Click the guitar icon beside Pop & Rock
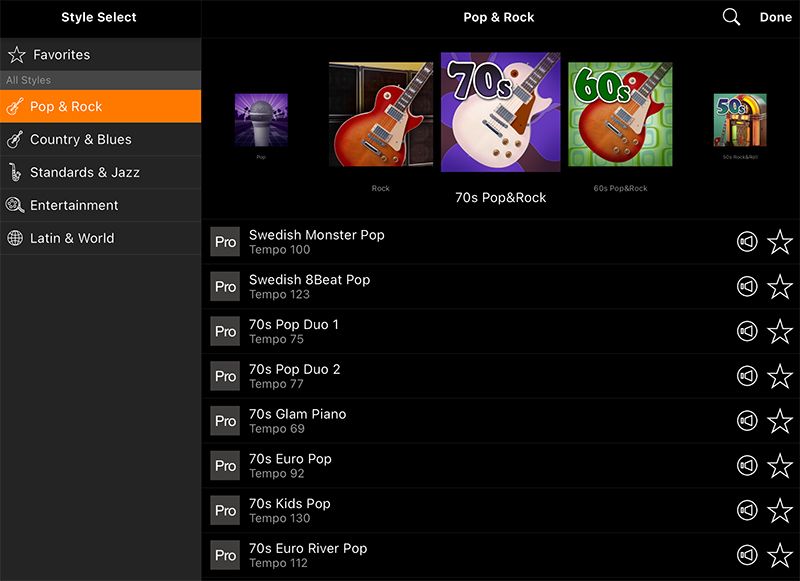Screen dimensions: 800x581 tap(17, 104)
